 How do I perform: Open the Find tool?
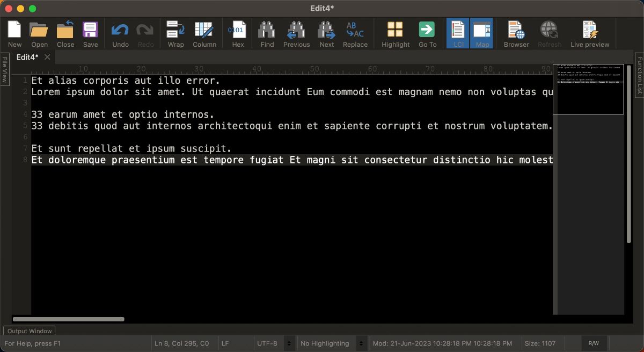(267, 33)
